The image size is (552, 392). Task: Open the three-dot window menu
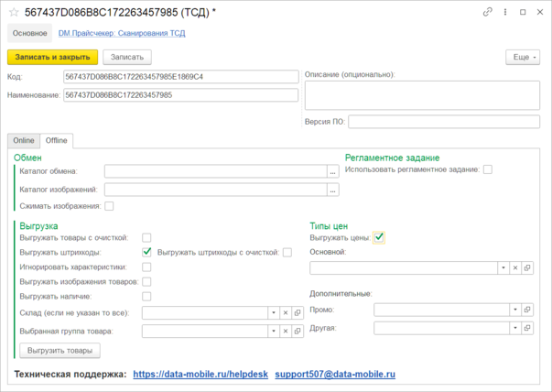[x=505, y=12]
